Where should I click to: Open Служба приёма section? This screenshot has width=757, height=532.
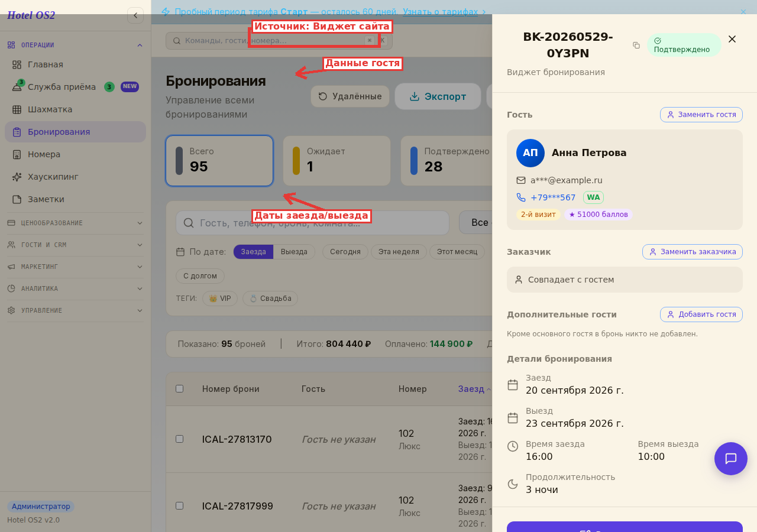click(x=75, y=87)
